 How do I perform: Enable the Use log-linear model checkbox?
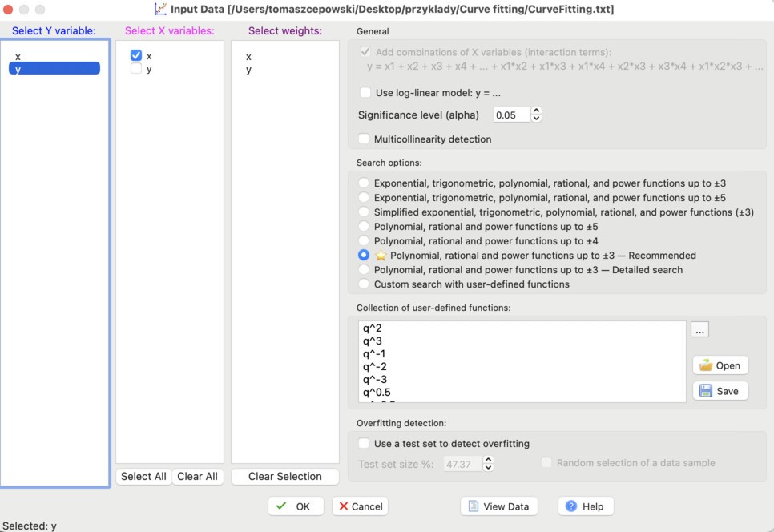(366, 93)
